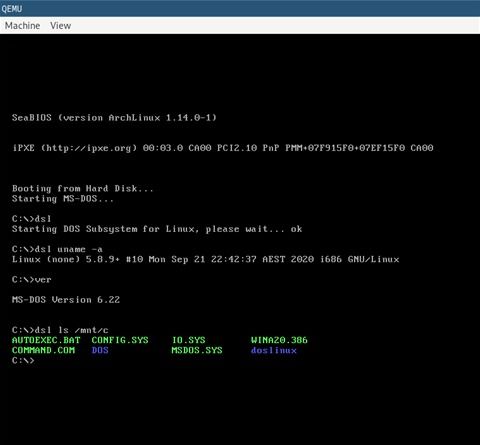Viewport: 480px width, 445px height.
Task: Click the CONFIG.SYS file name
Action: pos(120,340)
